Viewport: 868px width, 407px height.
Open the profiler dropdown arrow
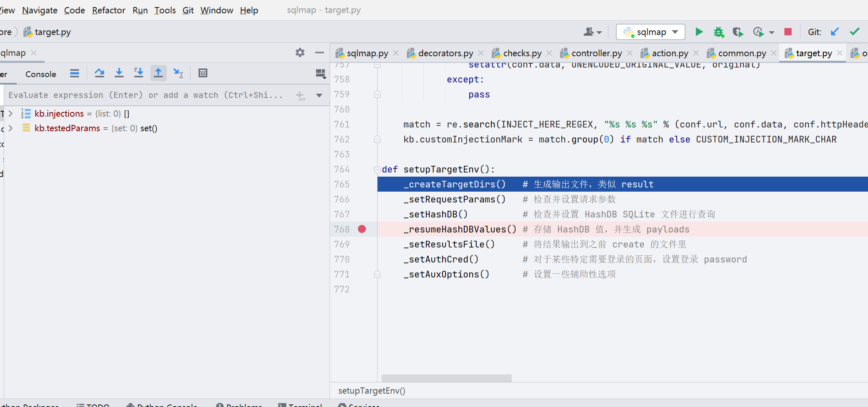click(x=771, y=32)
